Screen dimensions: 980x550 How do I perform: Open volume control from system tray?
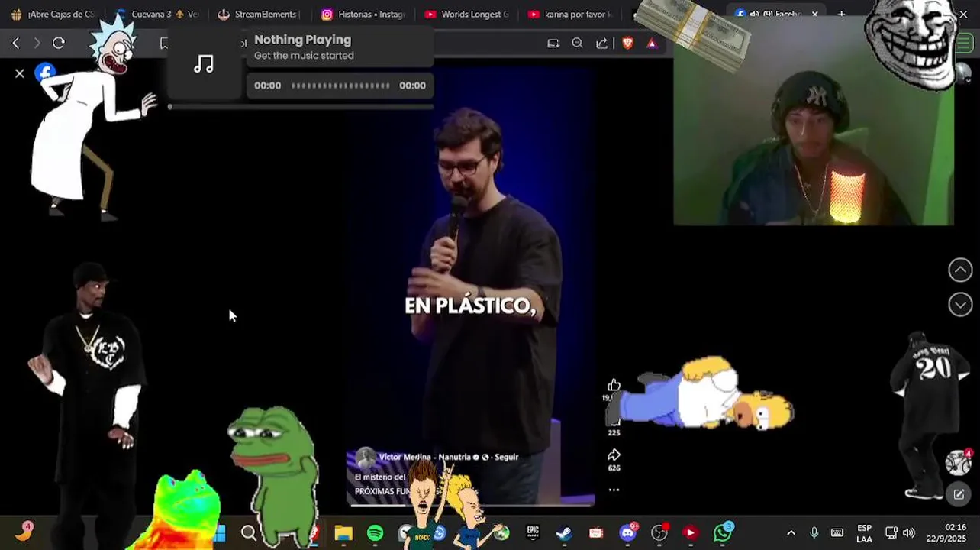[908, 532]
